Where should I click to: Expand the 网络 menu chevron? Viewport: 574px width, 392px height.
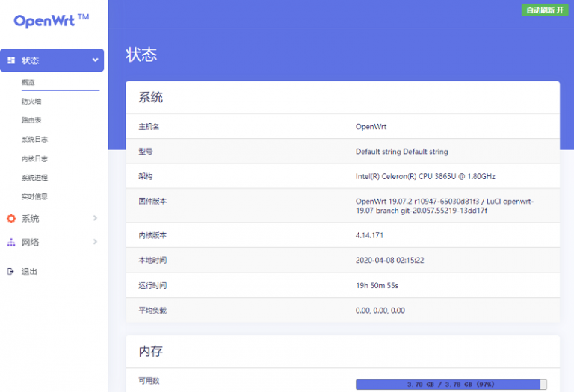point(95,242)
